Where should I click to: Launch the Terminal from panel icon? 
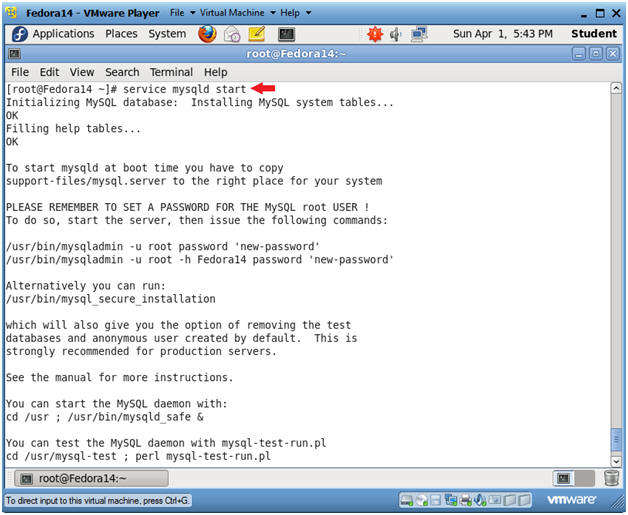(x=286, y=34)
